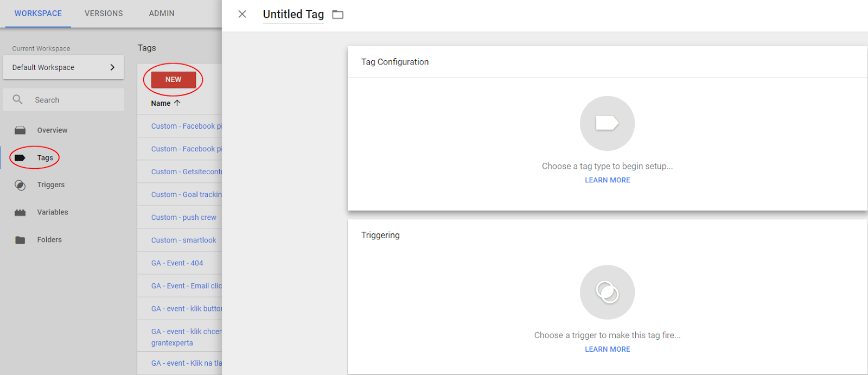Open the GA - Event - 404 tag
The height and width of the screenshot is (375, 868).
point(177,263)
